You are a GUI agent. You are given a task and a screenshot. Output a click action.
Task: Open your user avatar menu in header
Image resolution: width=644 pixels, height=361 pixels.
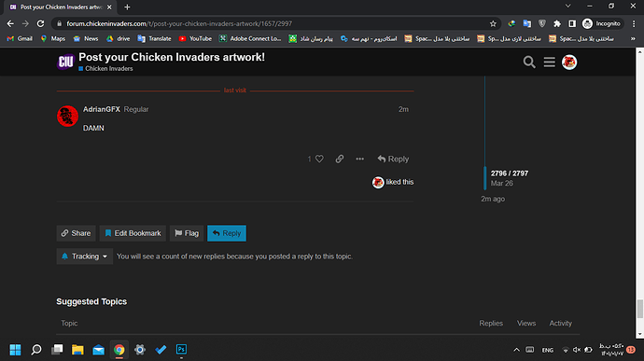(569, 62)
